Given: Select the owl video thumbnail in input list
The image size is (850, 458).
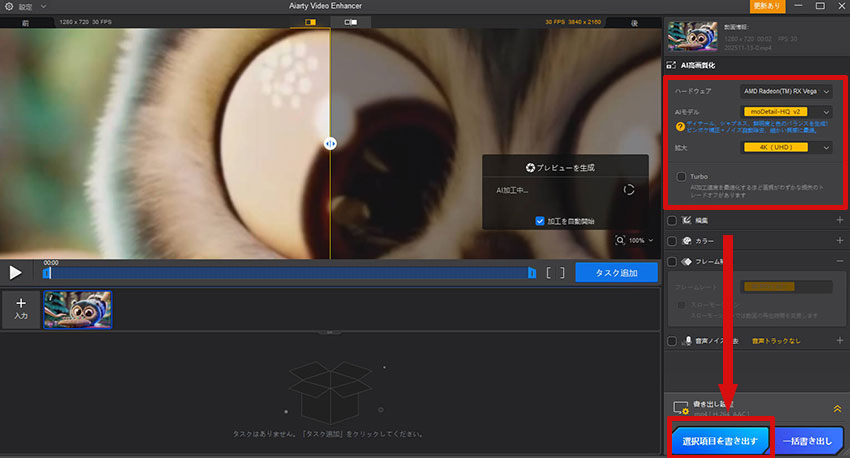Looking at the screenshot, I should click(x=78, y=309).
